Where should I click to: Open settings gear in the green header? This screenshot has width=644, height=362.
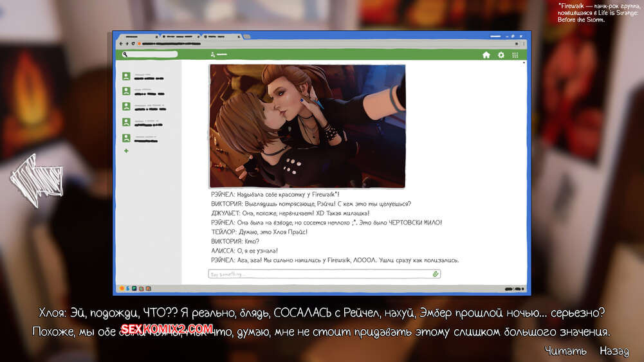501,55
